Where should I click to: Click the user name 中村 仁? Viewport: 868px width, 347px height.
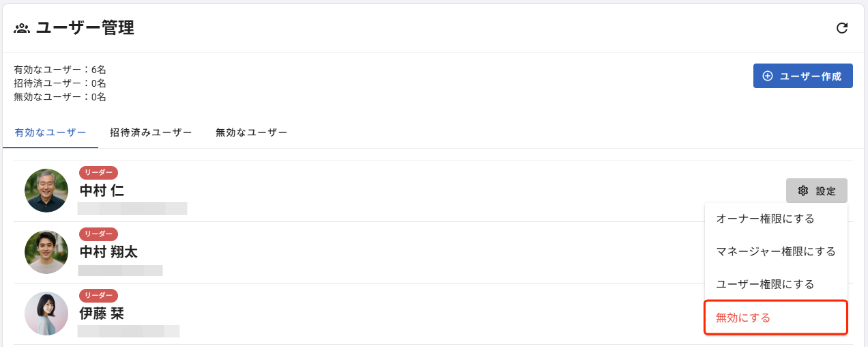[102, 191]
